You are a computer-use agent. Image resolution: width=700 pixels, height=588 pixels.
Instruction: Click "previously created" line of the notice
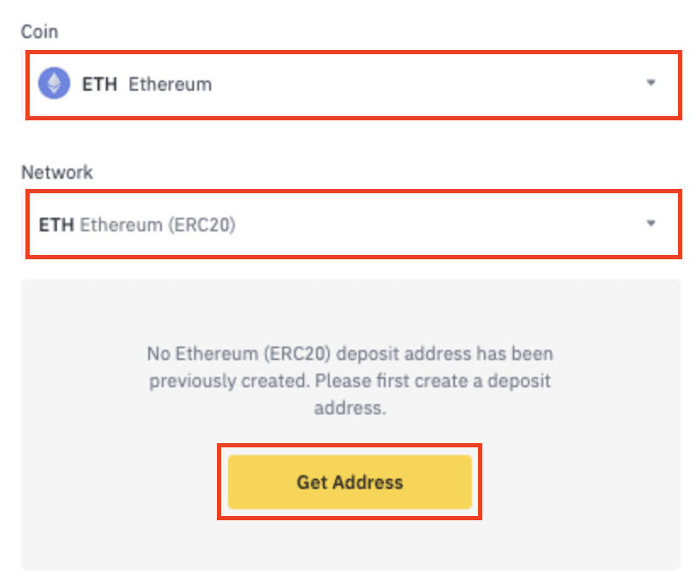[x=229, y=380]
